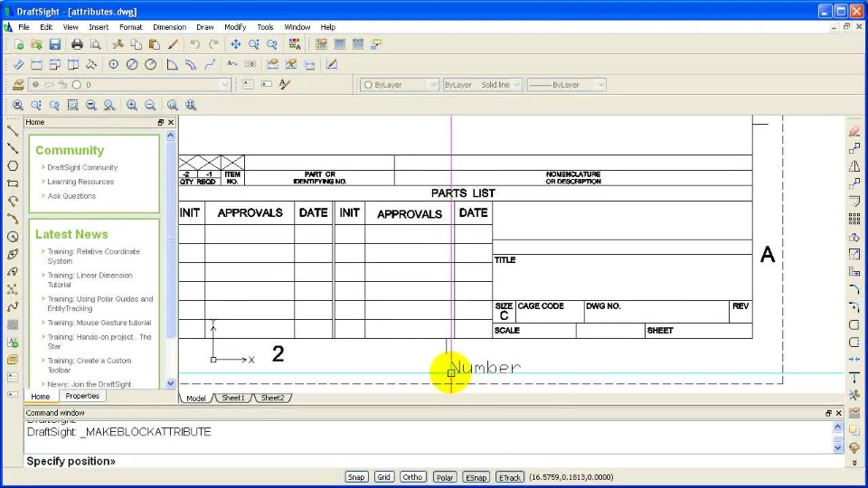Open Training: Linear Dimension Tutorial link
The image size is (868, 488).
(x=90, y=280)
